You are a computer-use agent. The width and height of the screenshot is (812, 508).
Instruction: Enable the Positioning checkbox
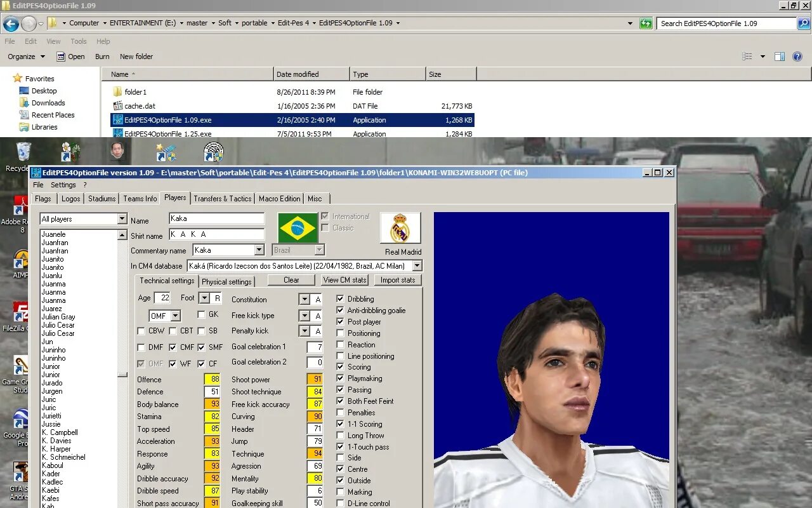(340, 333)
